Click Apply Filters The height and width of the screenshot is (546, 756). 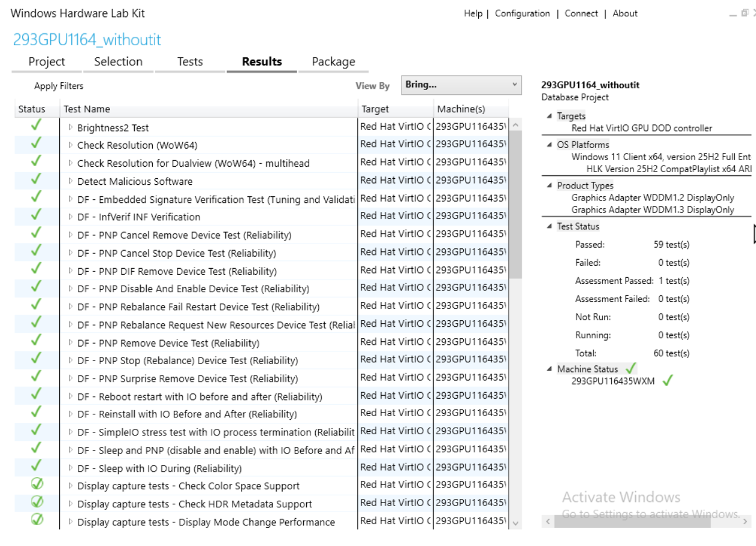tap(59, 86)
